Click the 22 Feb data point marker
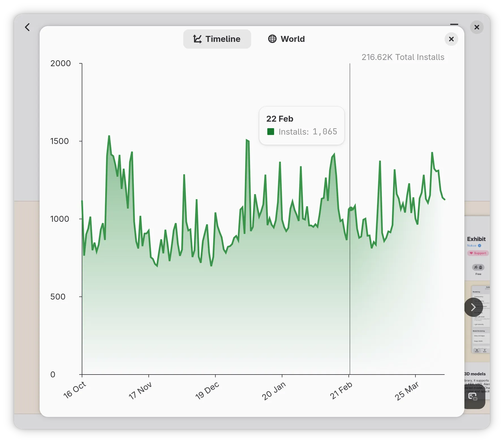 [x=351, y=209]
